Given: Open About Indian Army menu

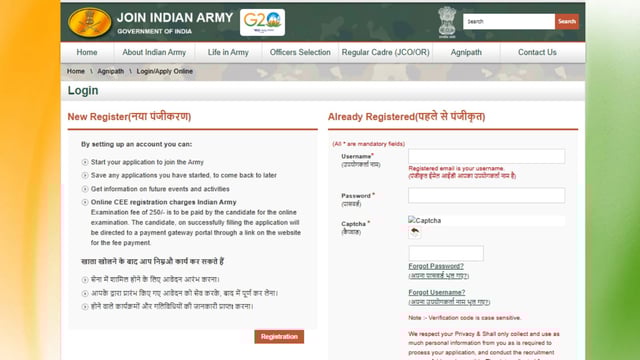Looking at the screenshot, I should tap(154, 52).
